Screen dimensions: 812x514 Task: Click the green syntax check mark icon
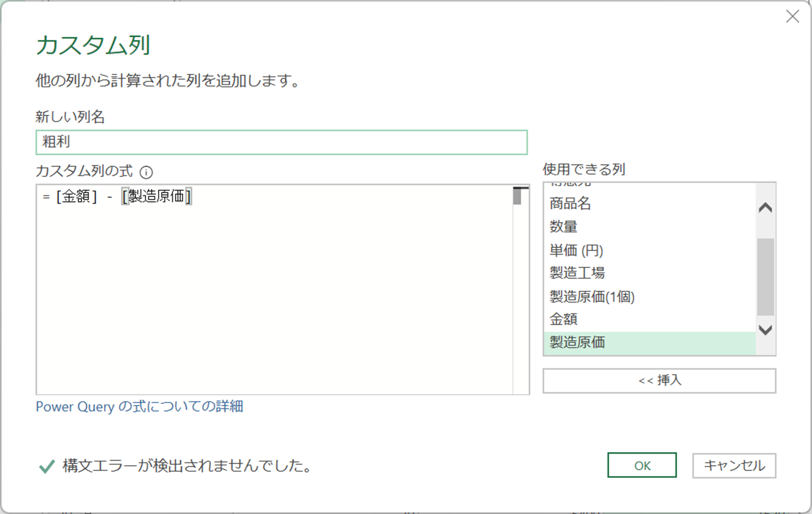coord(47,466)
